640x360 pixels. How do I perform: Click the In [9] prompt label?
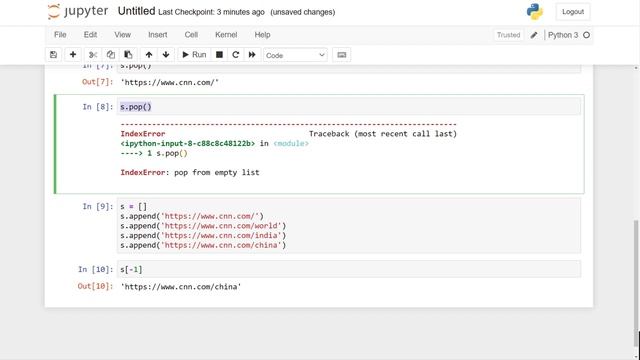98,207
